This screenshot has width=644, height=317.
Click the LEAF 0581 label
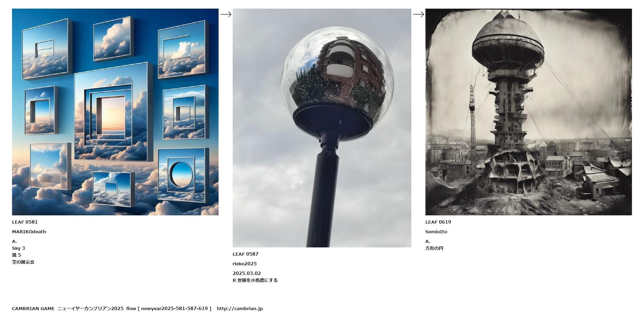(25, 222)
